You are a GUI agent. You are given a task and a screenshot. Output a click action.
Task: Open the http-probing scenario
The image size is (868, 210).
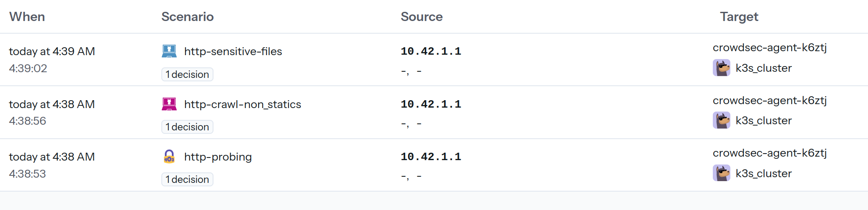[x=218, y=157]
